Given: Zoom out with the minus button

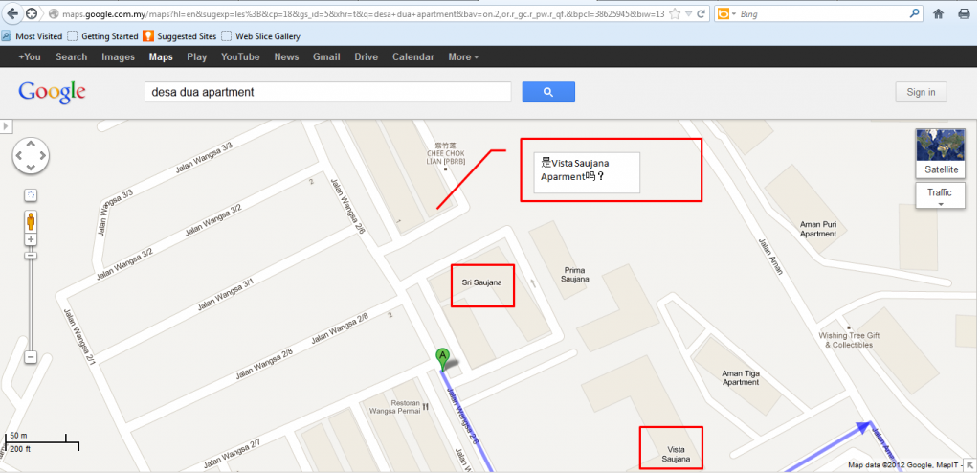Looking at the screenshot, I should [31, 357].
